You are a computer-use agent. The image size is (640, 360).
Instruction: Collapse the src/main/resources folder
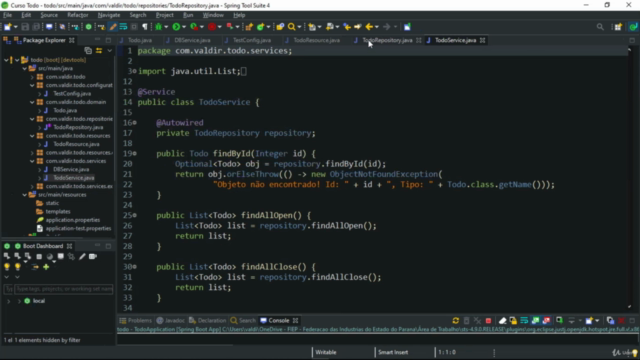[x=24, y=195]
